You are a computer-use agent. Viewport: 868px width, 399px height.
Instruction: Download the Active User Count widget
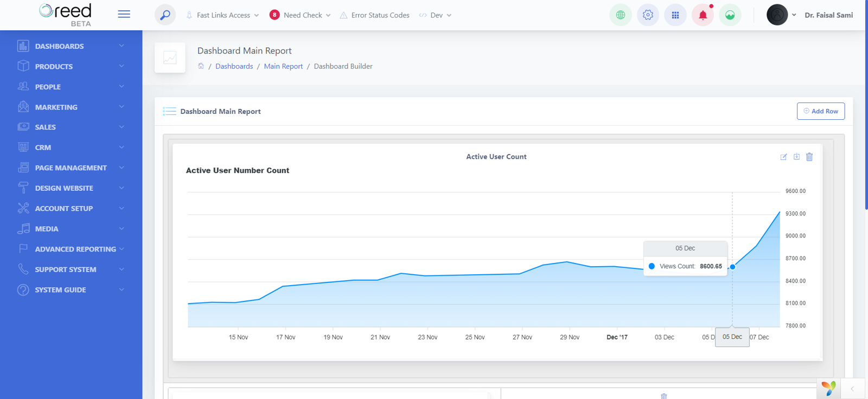pyautogui.click(x=796, y=157)
